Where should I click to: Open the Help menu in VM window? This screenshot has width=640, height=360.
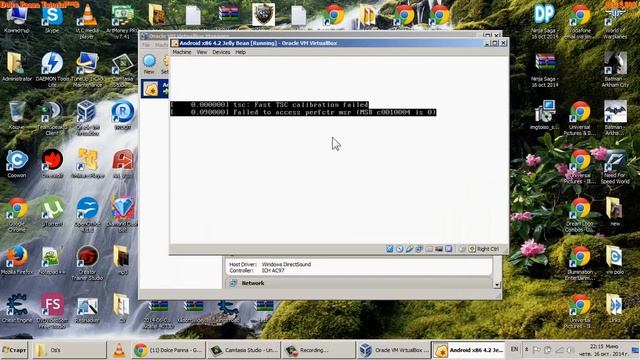click(240, 52)
